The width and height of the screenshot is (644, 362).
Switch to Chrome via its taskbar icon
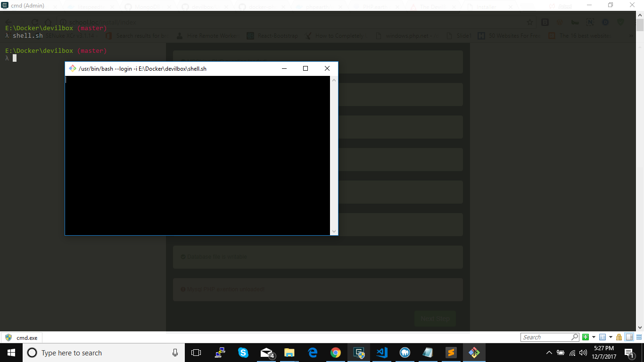point(336,353)
